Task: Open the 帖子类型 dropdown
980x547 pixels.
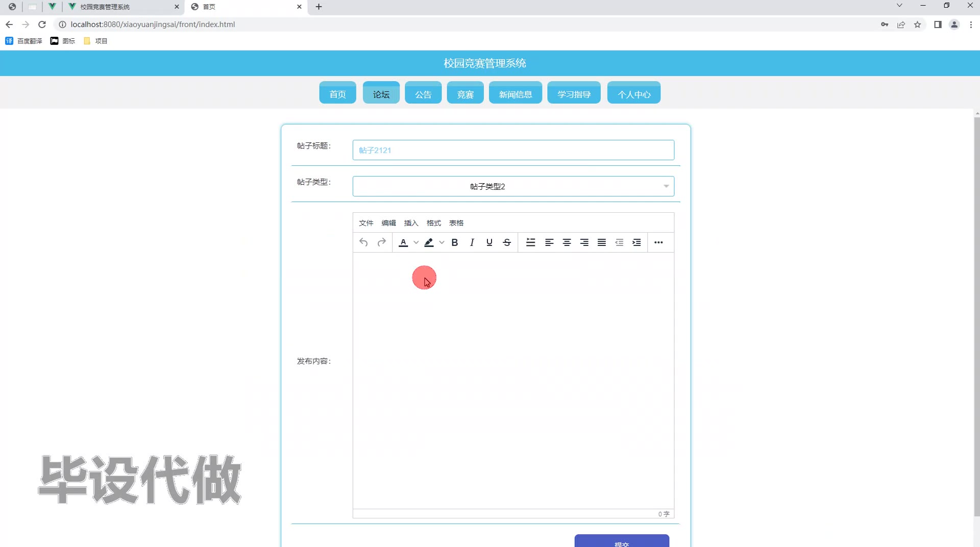Action: pos(513,186)
